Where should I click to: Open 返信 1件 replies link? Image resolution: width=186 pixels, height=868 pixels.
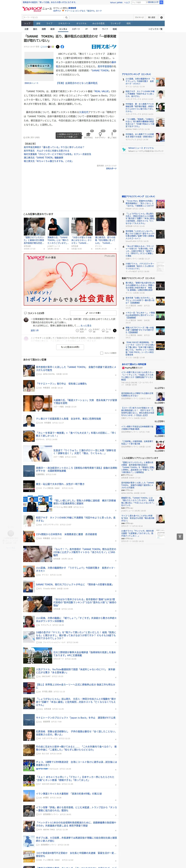pos(35,331)
